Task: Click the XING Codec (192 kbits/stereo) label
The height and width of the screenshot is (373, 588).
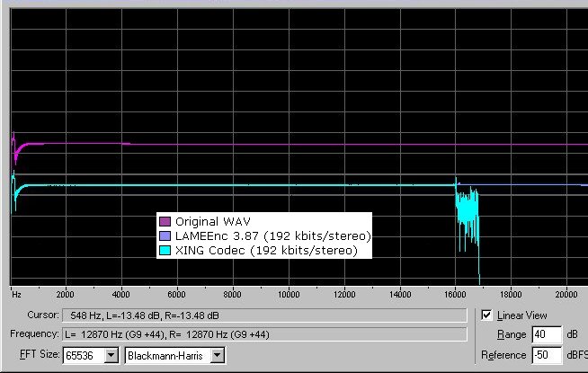Action: click(267, 250)
